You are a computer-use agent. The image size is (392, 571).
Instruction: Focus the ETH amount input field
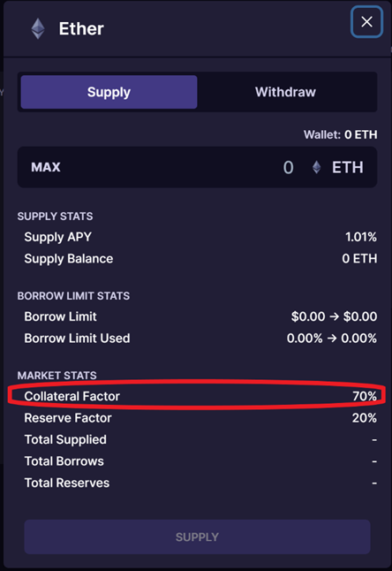[197, 167]
